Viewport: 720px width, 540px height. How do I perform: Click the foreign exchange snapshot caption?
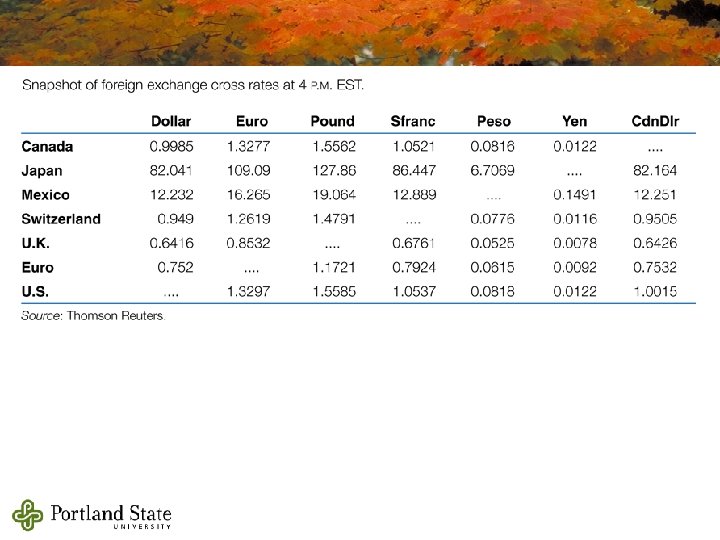(193, 84)
